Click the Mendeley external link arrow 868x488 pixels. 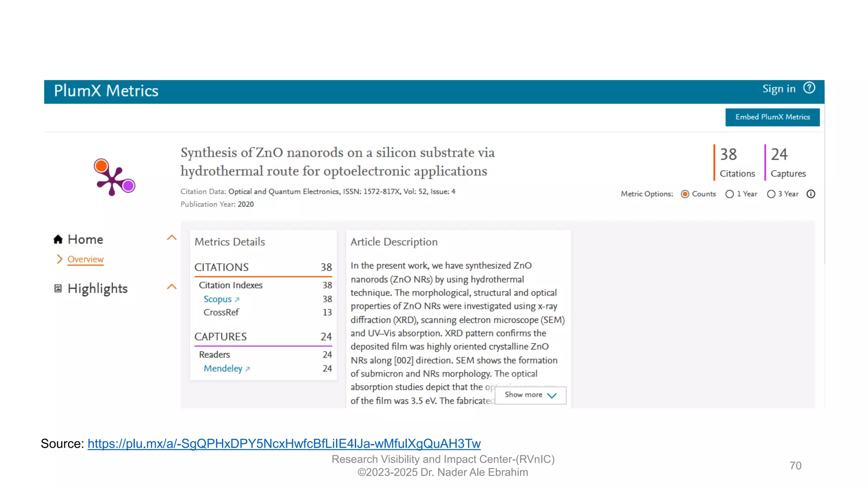(248, 369)
